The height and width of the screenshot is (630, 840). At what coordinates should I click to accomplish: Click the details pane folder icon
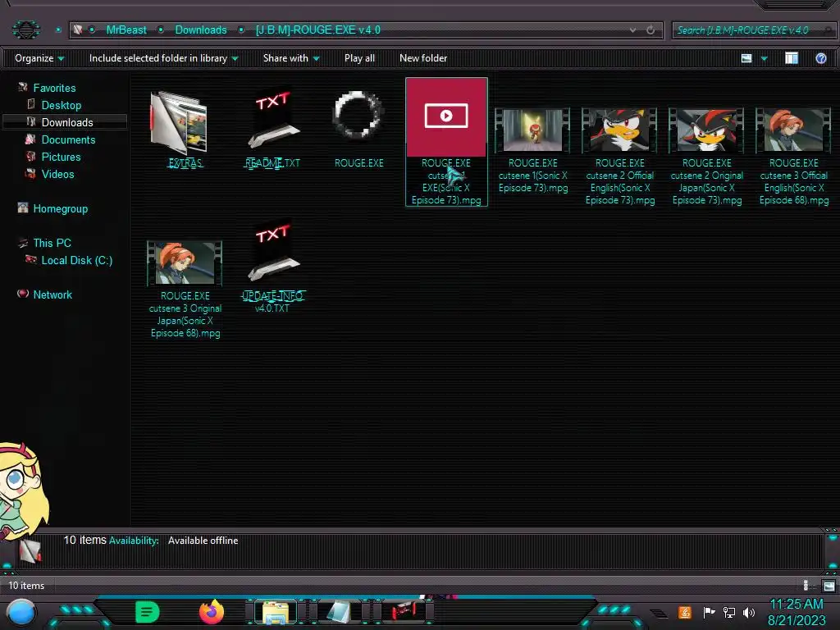click(30, 550)
